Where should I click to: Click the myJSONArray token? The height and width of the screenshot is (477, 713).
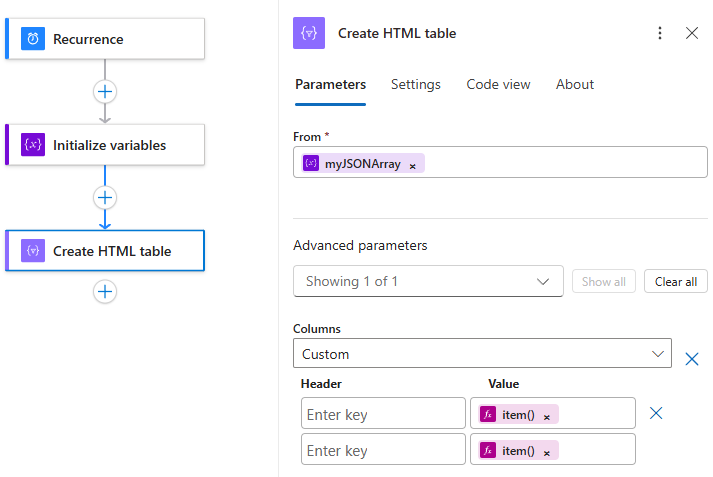(x=363, y=163)
